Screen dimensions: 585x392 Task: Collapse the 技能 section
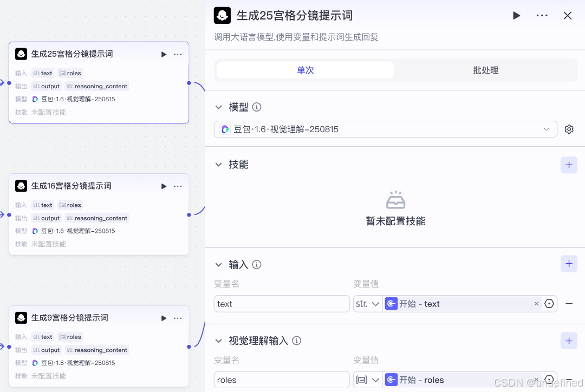pyautogui.click(x=219, y=165)
